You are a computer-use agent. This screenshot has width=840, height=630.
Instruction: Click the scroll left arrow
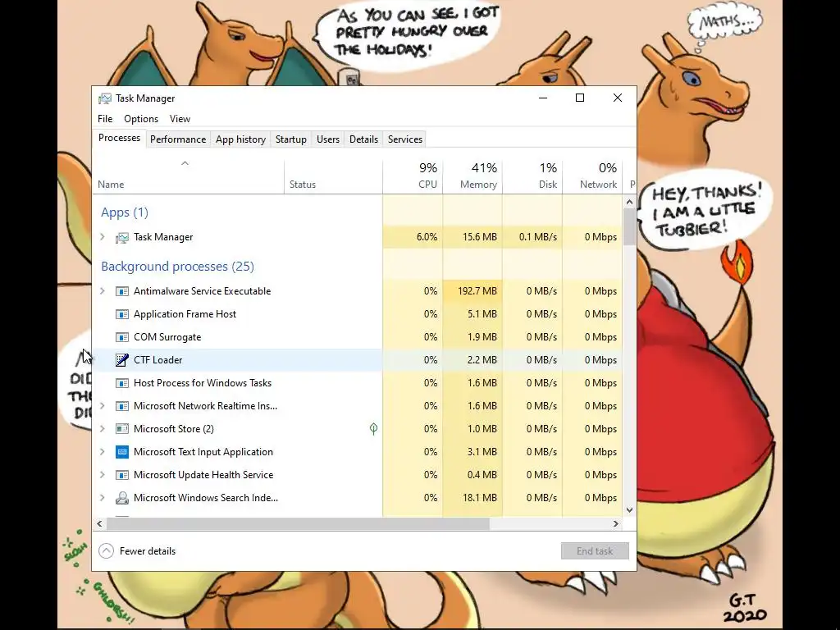(99, 523)
